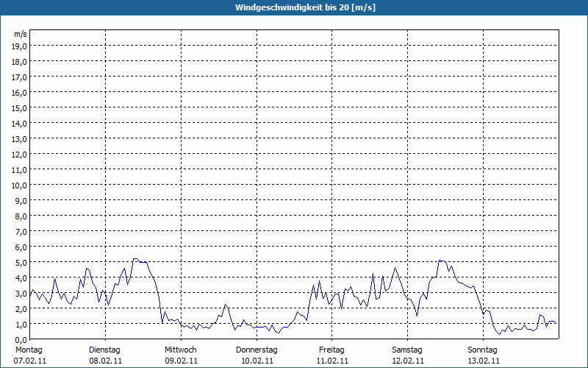Screen dimensions: 588x368
Task: Click the 'Donnerstag' day label
Action: click(x=257, y=350)
